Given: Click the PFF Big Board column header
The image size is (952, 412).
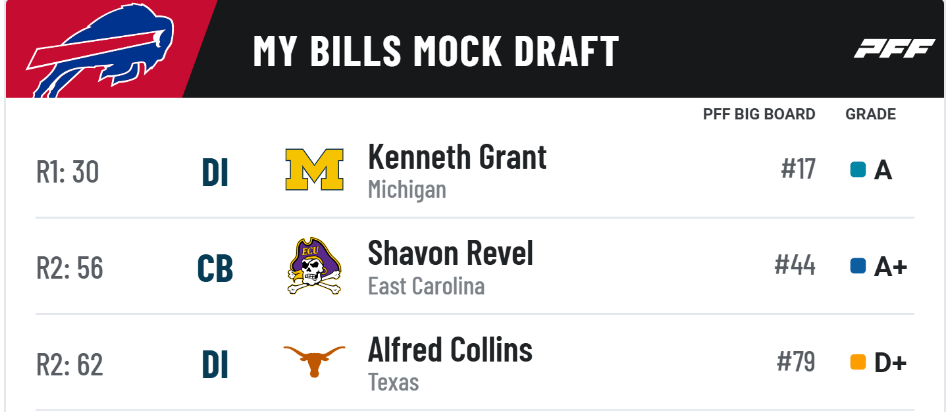Looking at the screenshot, I should coord(759,114).
